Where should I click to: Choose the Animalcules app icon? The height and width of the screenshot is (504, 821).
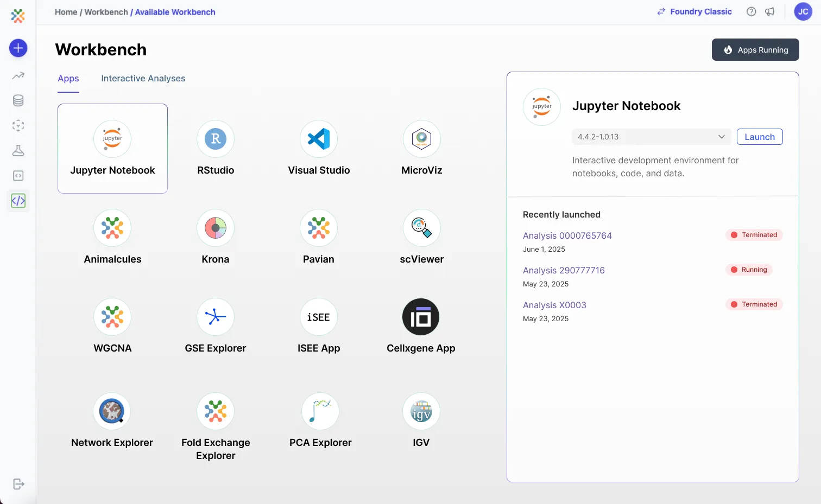[x=112, y=228]
